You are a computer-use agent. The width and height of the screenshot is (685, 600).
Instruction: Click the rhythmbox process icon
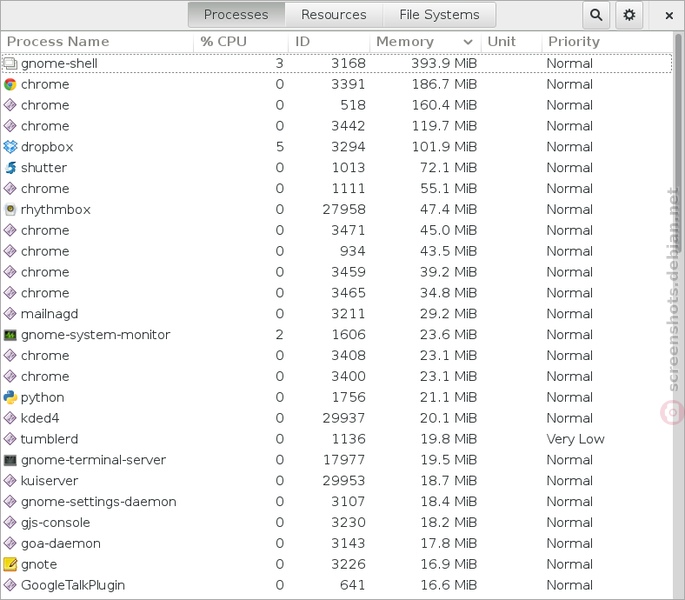click(10, 210)
